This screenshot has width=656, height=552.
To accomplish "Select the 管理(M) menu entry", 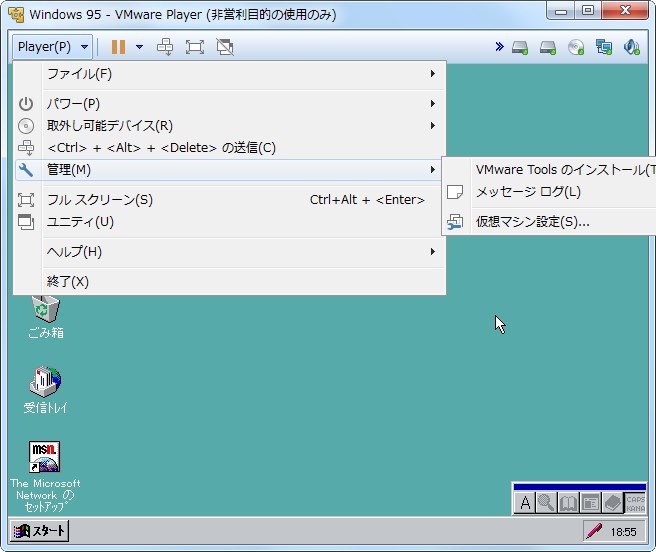I will click(x=230, y=170).
